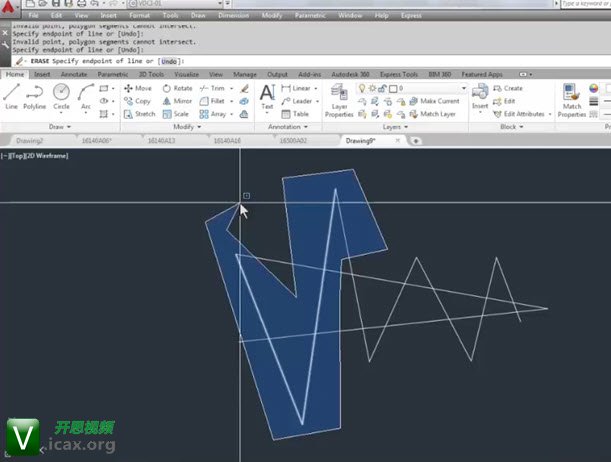
Task: Toggle the layer freeze sun icon
Action: pos(372,88)
